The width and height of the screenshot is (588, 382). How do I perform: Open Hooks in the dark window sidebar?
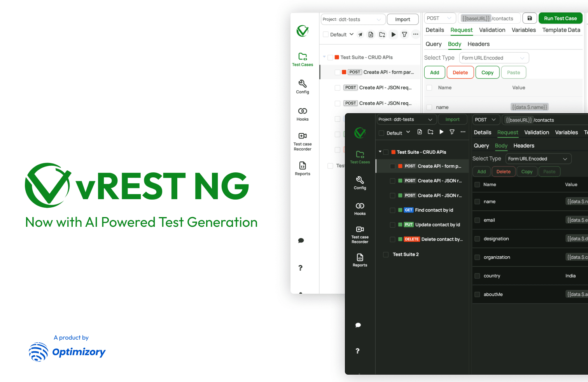click(x=360, y=209)
